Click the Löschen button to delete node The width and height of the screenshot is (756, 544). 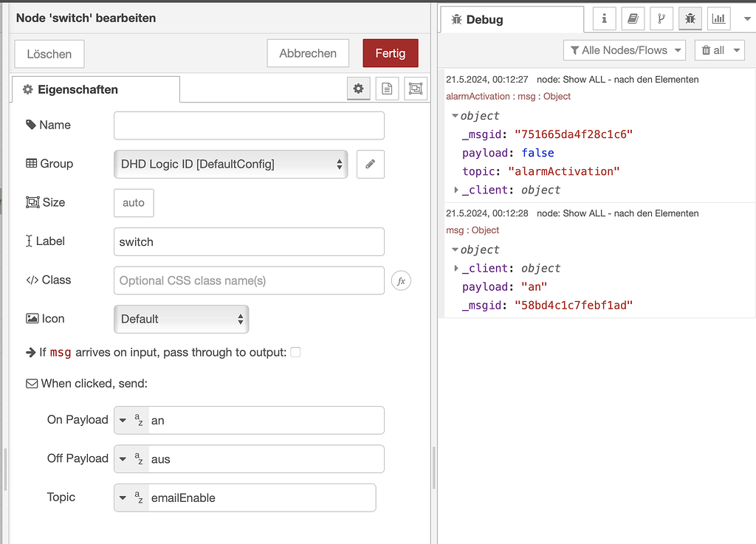(49, 53)
